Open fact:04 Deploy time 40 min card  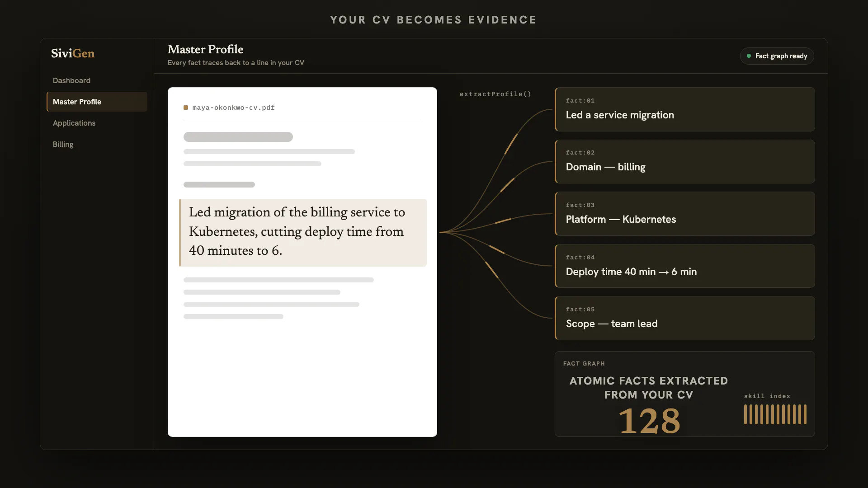684,266
